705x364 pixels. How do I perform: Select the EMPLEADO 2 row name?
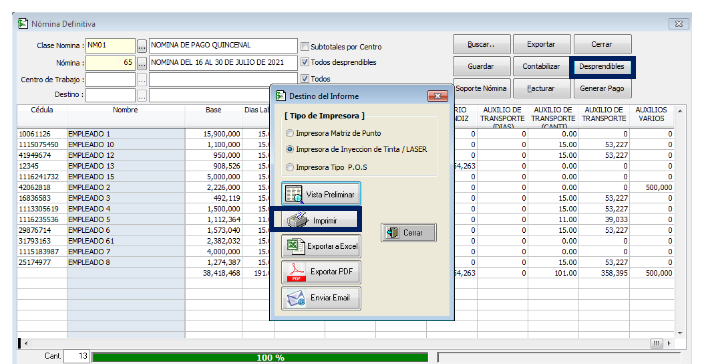click(x=89, y=187)
